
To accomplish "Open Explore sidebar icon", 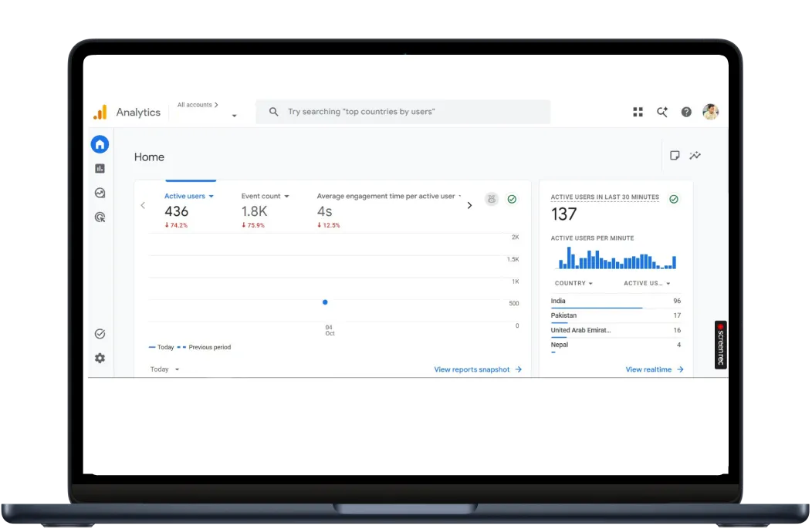I will tap(100, 193).
